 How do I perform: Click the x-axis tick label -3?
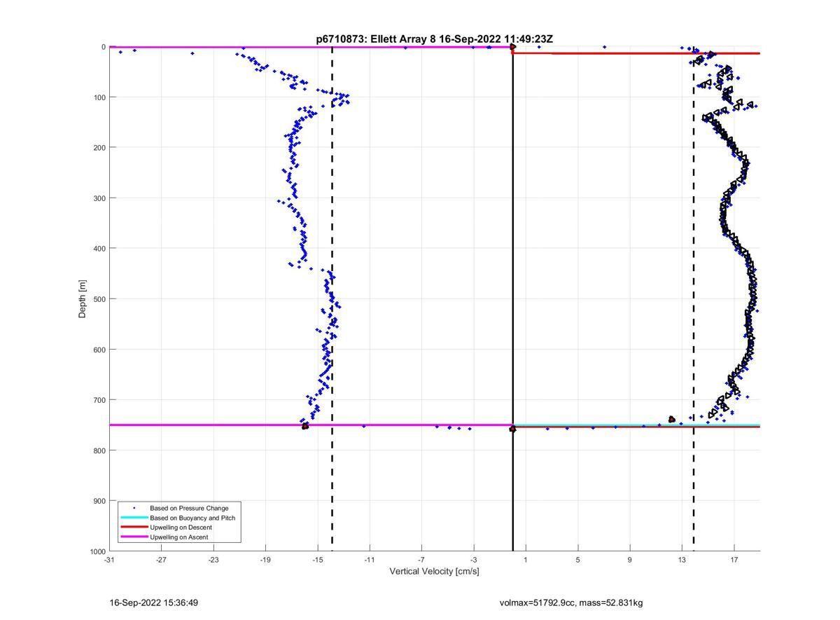coord(474,560)
